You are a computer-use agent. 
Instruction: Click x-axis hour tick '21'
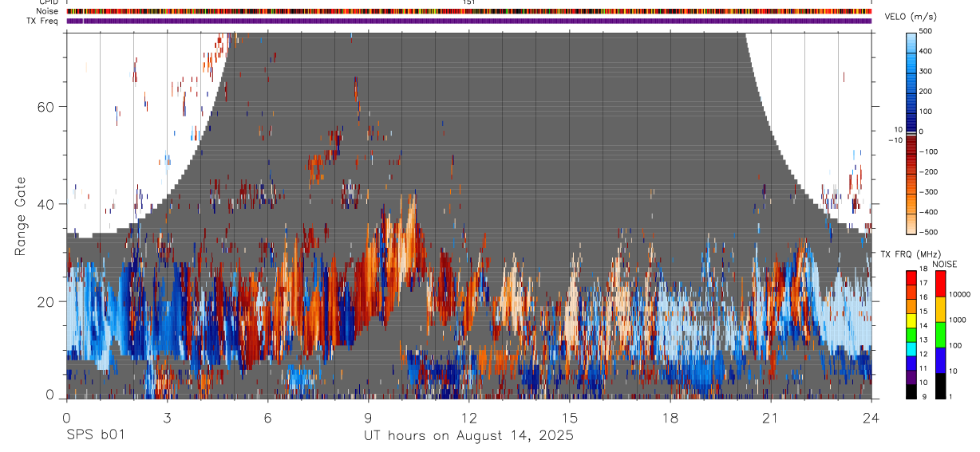[771, 417]
